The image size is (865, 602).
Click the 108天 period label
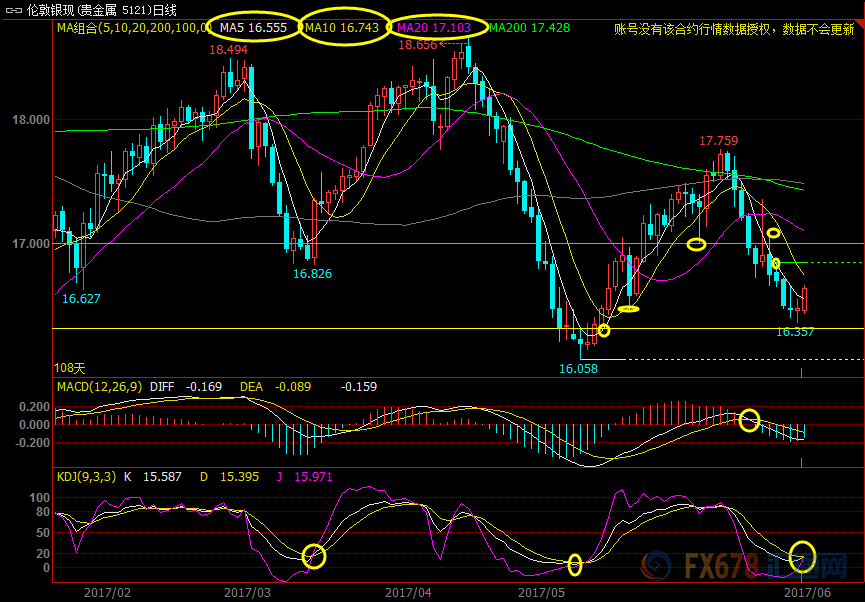click(70, 368)
